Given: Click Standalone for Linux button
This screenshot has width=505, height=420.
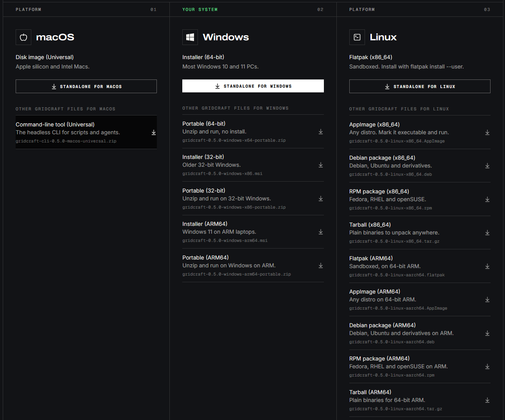Looking at the screenshot, I should click(420, 87).
